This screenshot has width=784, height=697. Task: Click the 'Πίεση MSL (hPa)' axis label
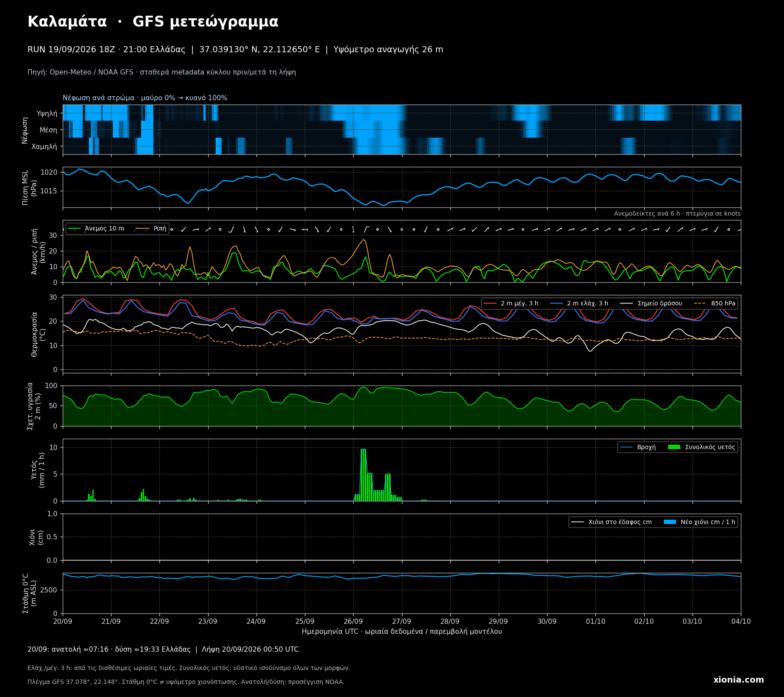pyautogui.click(x=30, y=188)
